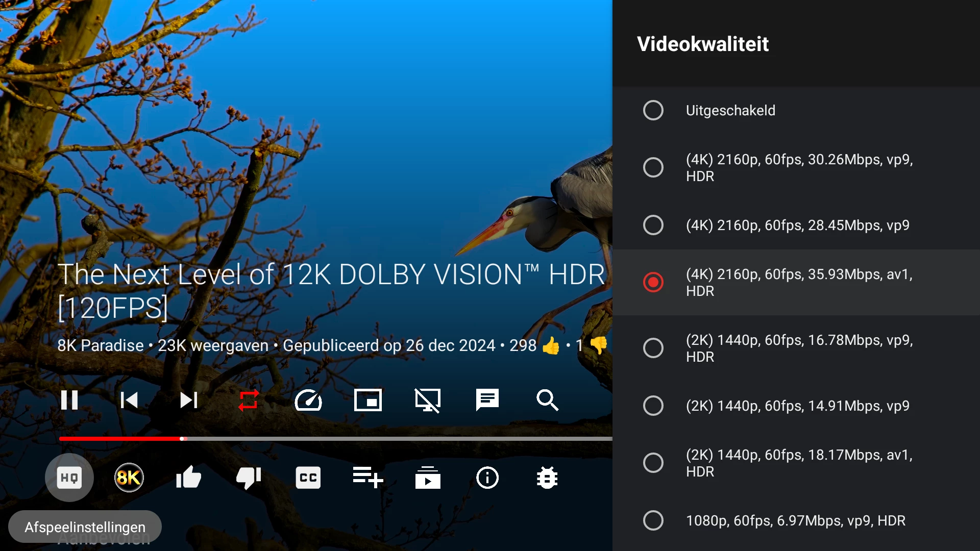
Task: Pause the video playback
Action: pos(69,400)
